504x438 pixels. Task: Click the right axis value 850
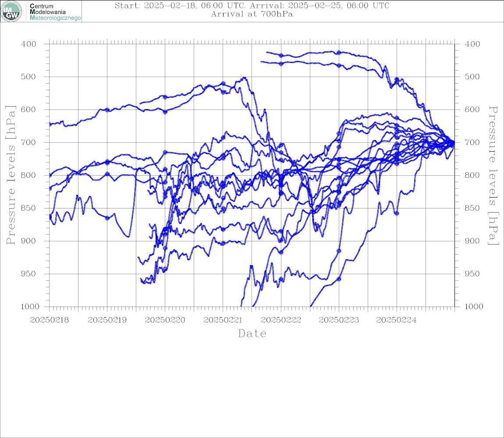(x=472, y=208)
